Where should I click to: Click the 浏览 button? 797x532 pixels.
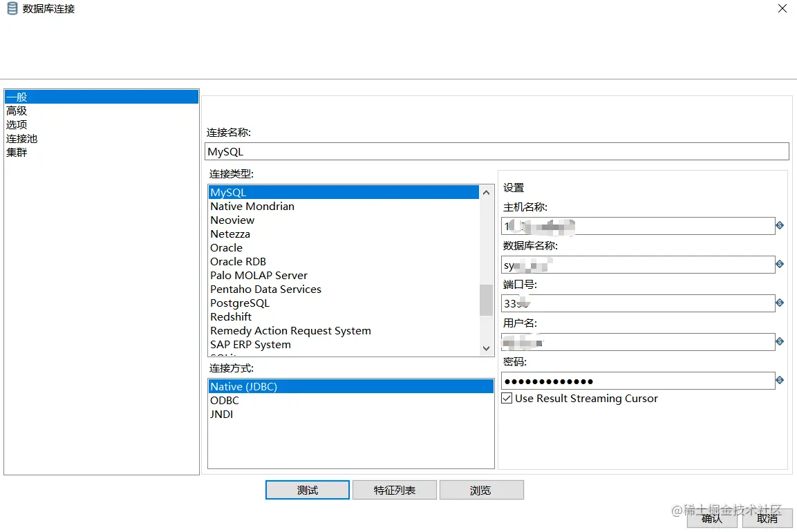[x=481, y=490]
